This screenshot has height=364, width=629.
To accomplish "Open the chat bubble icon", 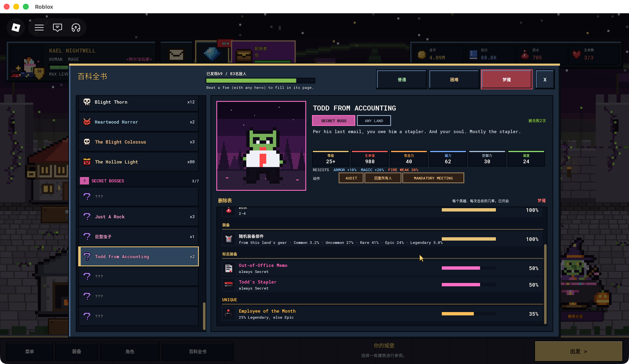I will (x=57, y=27).
